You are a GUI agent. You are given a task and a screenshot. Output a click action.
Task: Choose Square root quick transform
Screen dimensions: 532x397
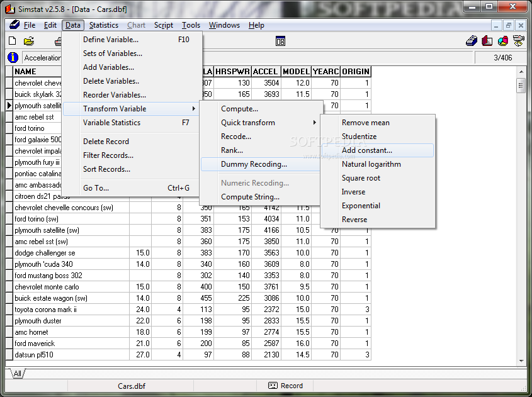pyautogui.click(x=378, y=178)
